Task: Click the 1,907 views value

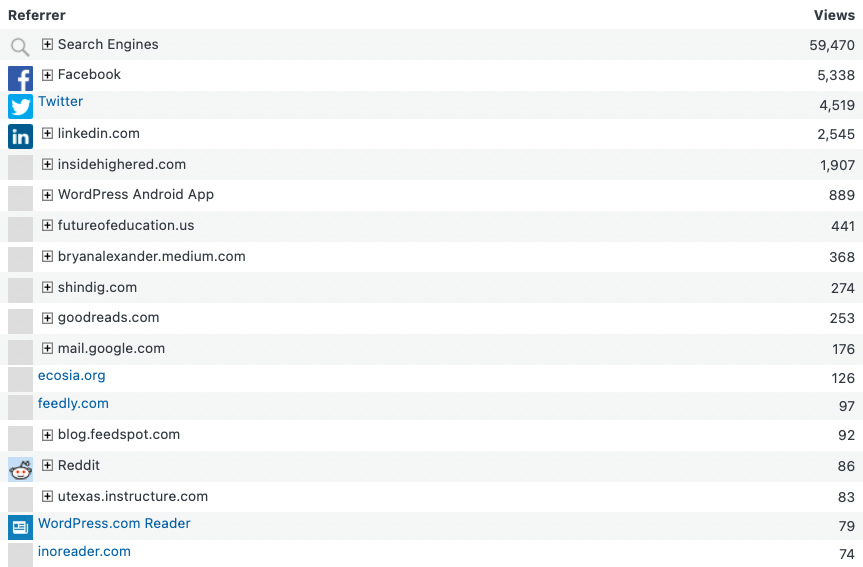Action: point(837,165)
